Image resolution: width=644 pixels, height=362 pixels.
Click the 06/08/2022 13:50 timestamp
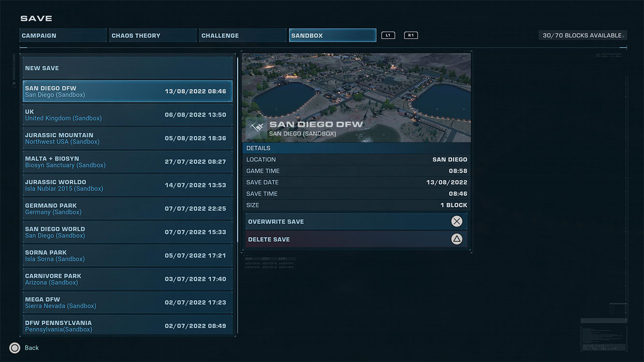tap(195, 115)
